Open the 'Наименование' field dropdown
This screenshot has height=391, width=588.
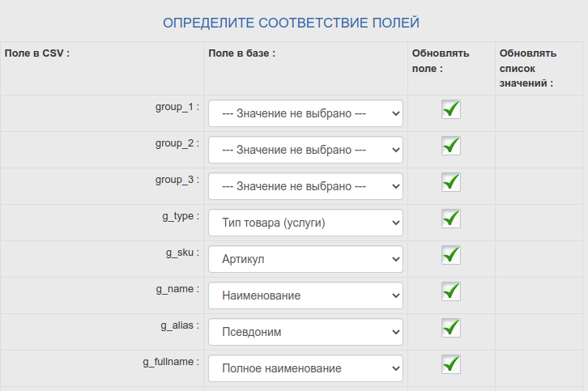[305, 295]
